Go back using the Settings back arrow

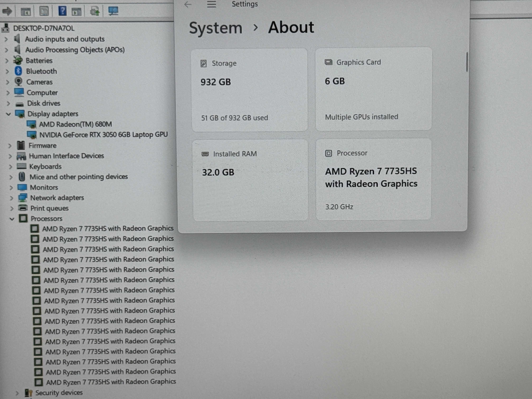click(188, 4)
